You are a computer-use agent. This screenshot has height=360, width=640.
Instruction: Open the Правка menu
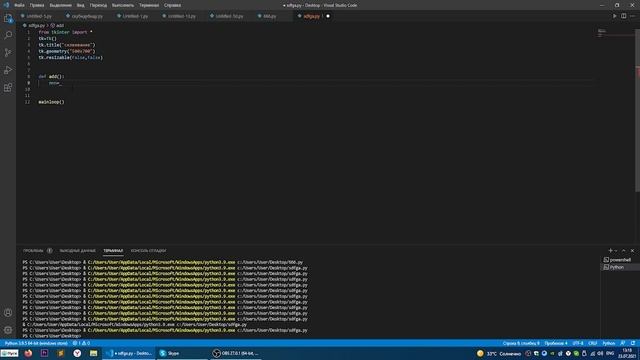point(37,5)
